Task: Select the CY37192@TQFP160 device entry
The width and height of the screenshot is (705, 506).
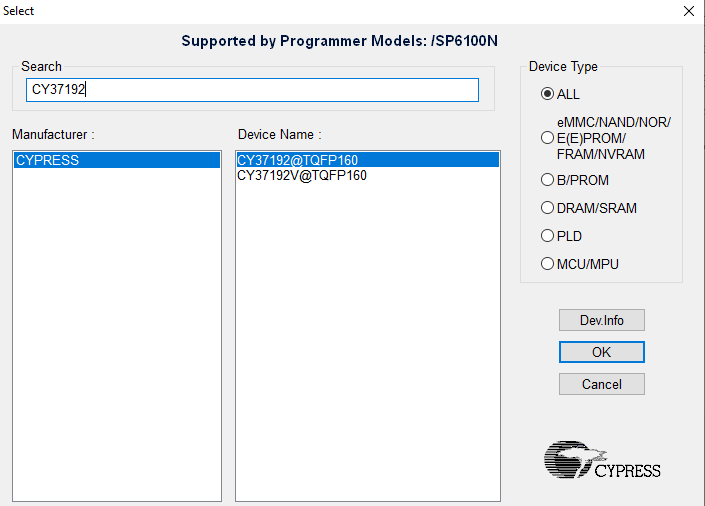Action: 366,160
